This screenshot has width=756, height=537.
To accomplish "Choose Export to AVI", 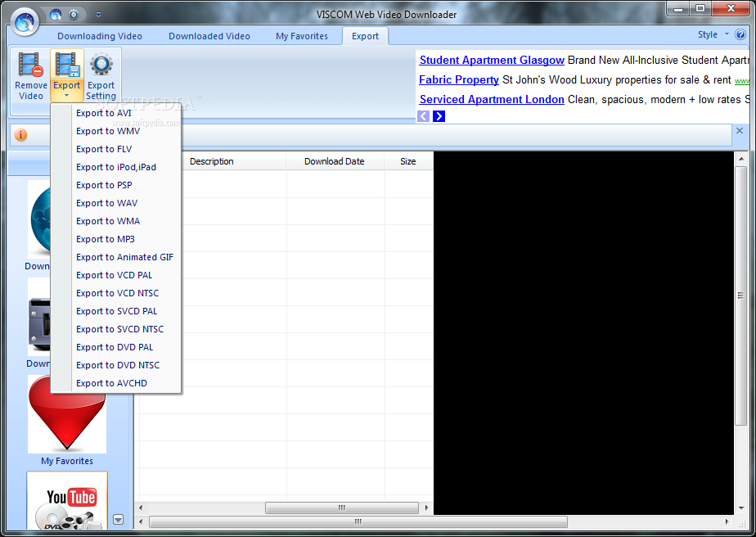I will [x=115, y=113].
